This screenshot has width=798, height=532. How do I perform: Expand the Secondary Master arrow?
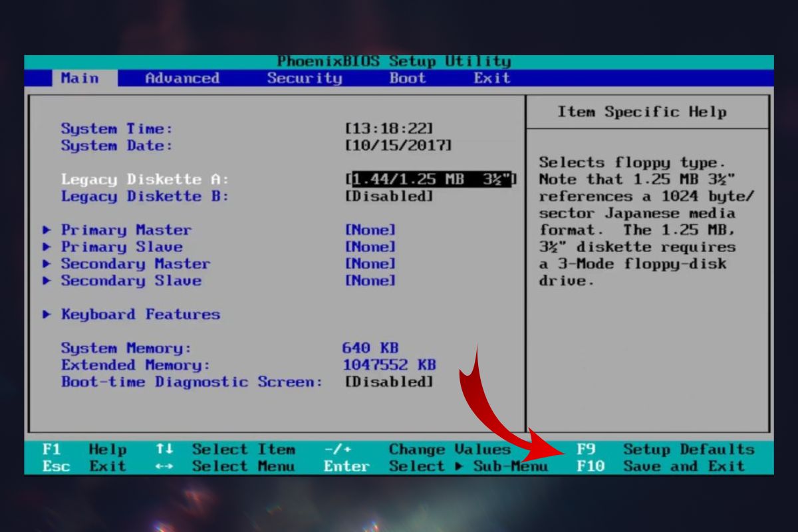47,264
